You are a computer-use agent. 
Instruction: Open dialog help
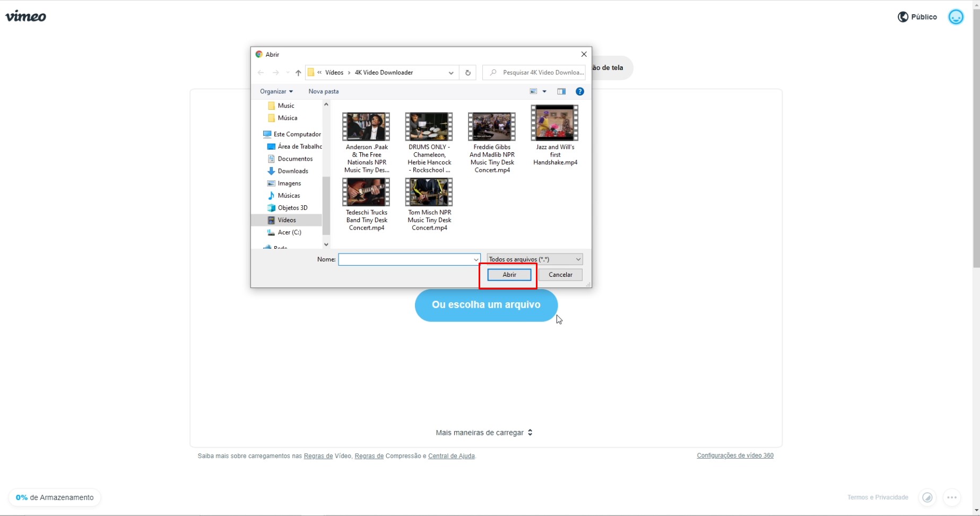pyautogui.click(x=580, y=91)
